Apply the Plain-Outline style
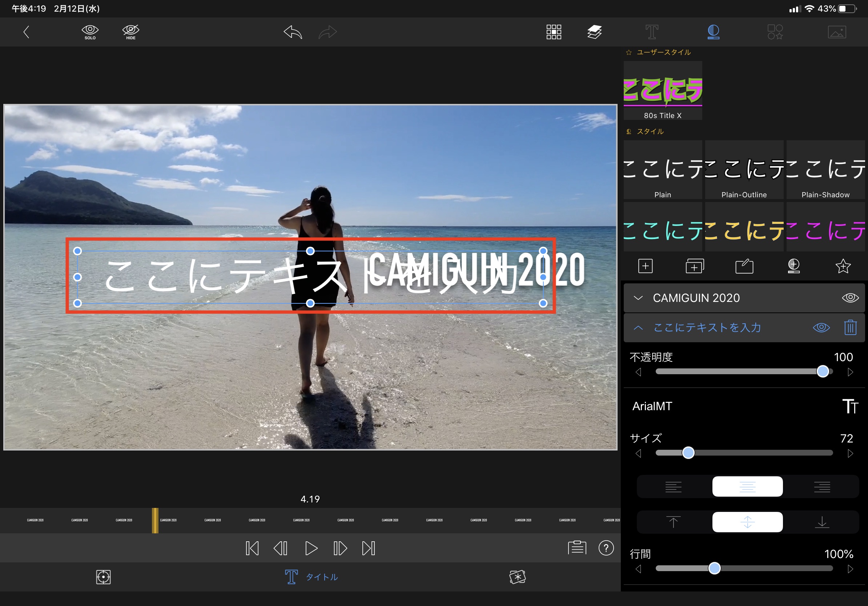This screenshot has width=868, height=606. click(744, 170)
